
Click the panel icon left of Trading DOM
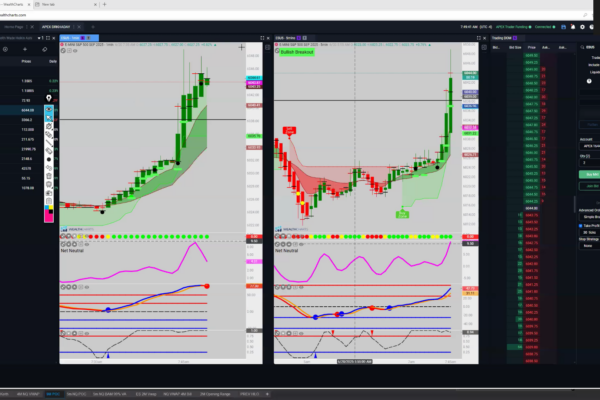[x=484, y=47]
